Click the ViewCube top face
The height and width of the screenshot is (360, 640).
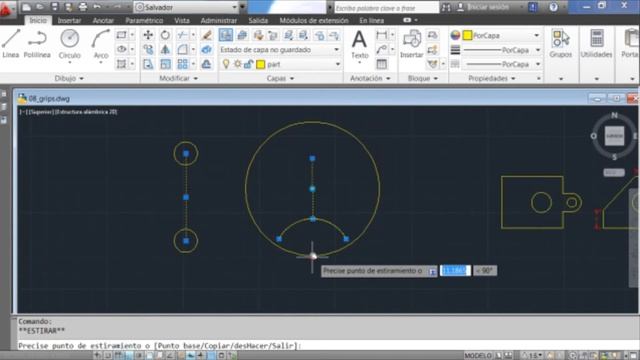coord(614,136)
